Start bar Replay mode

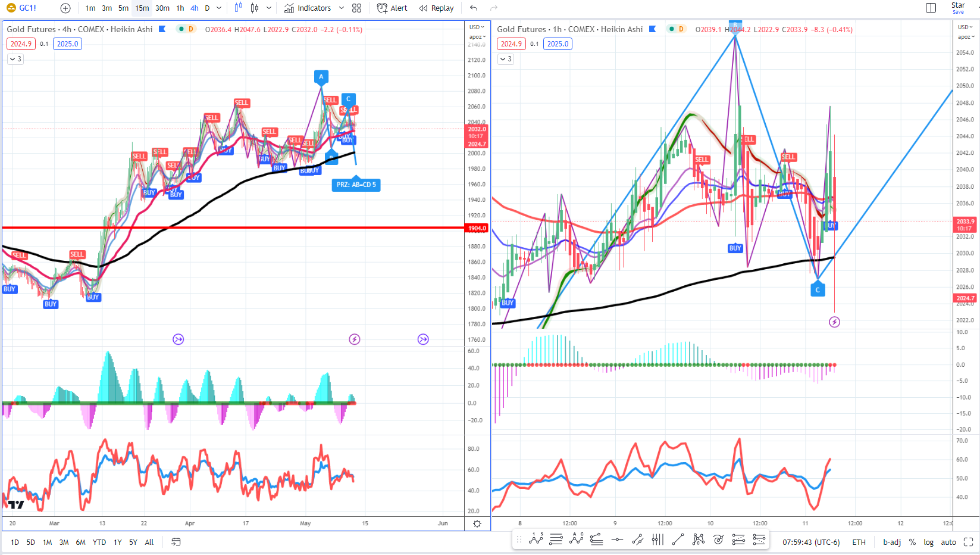pos(436,8)
